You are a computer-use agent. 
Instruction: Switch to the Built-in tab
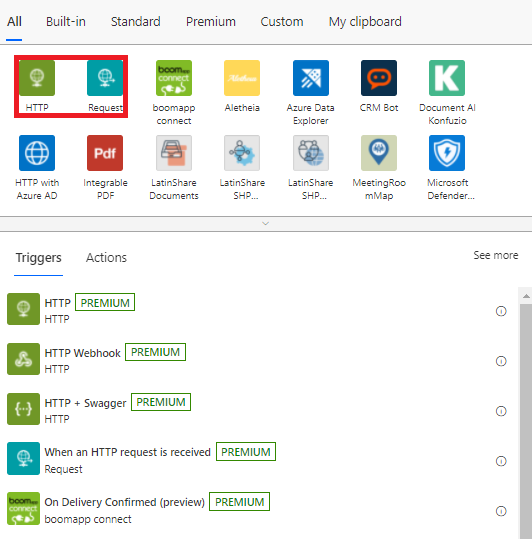pos(66,22)
